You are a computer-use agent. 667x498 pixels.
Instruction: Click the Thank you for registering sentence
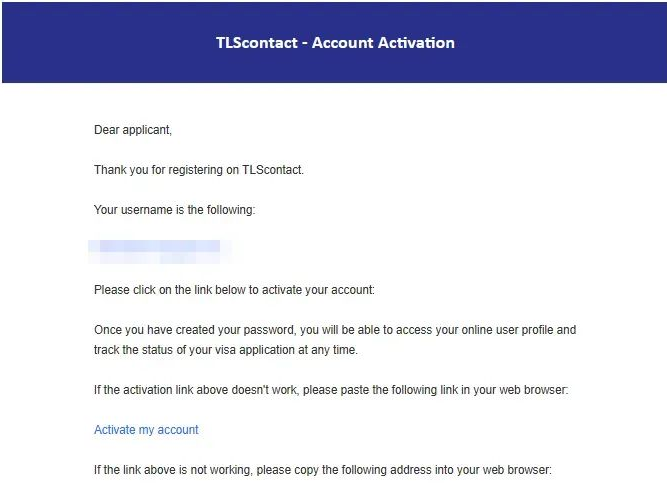click(x=199, y=170)
